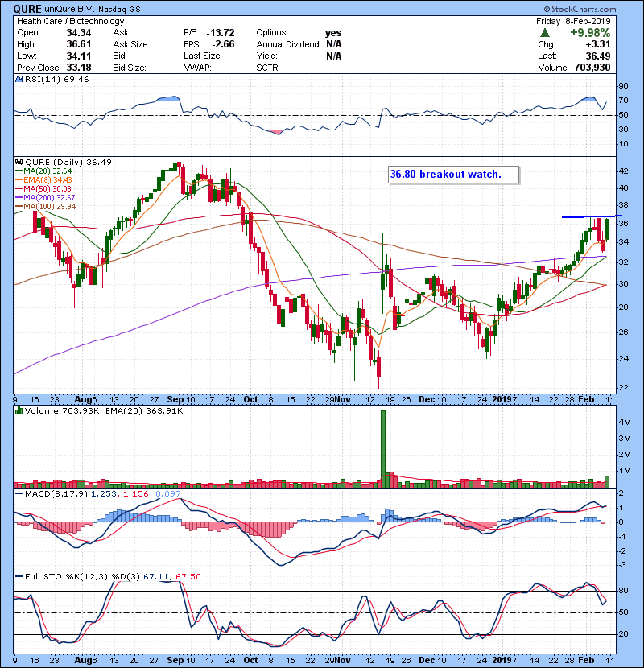The width and height of the screenshot is (644, 668).
Task: Click the tall November volume spike bar
Action: coord(382,449)
